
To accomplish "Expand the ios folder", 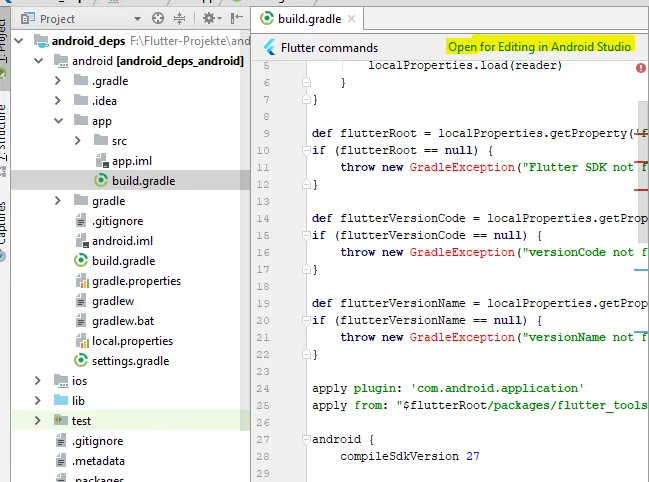I will pos(38,381).
